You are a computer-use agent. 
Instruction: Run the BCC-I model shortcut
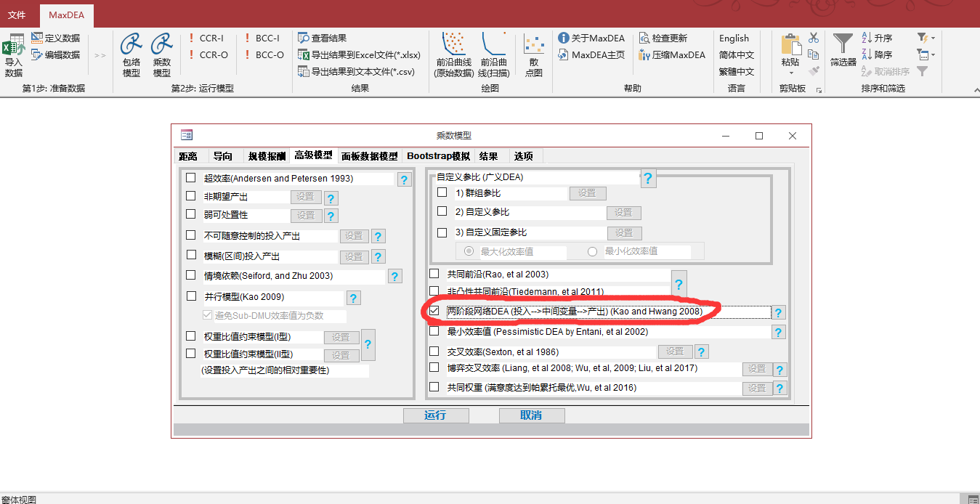(x=262, y=38)
